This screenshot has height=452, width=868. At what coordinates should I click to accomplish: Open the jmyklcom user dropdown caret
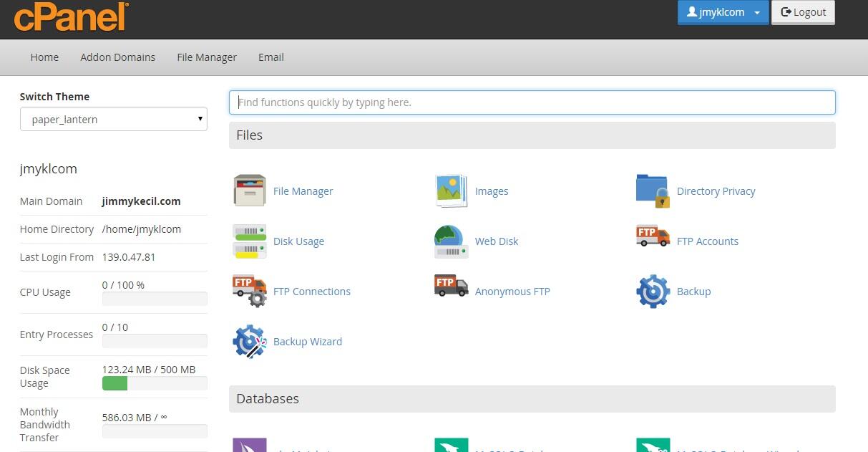757,13
